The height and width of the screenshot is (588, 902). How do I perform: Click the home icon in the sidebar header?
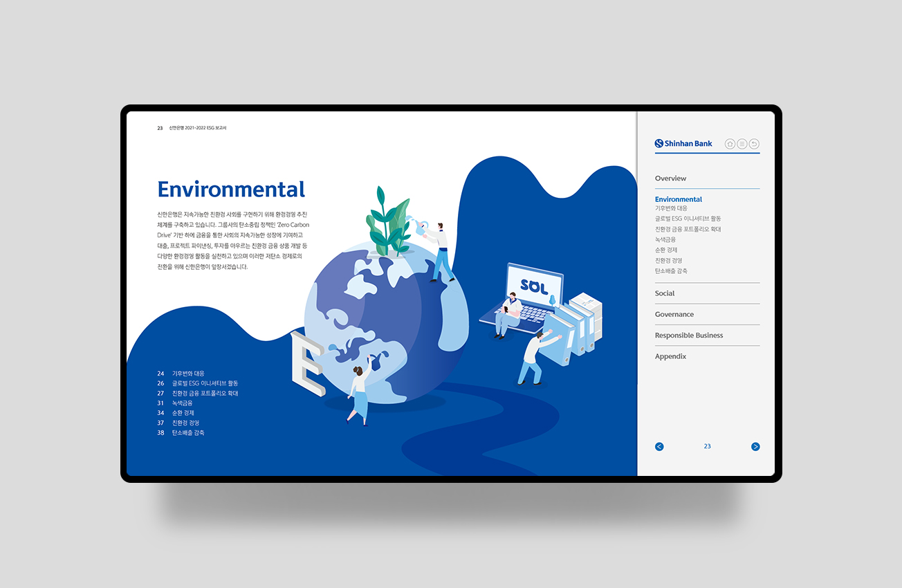click(730, 144)
